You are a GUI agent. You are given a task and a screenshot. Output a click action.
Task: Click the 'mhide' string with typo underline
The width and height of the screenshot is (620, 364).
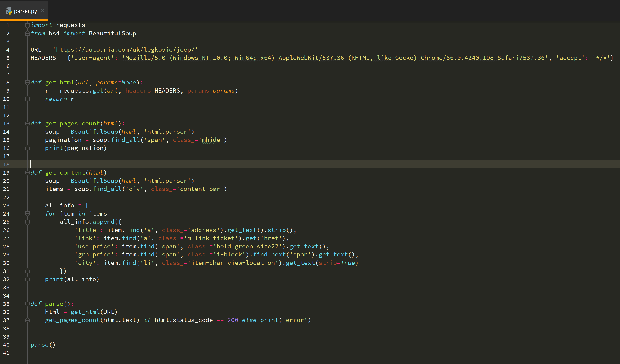coord(211,140)
